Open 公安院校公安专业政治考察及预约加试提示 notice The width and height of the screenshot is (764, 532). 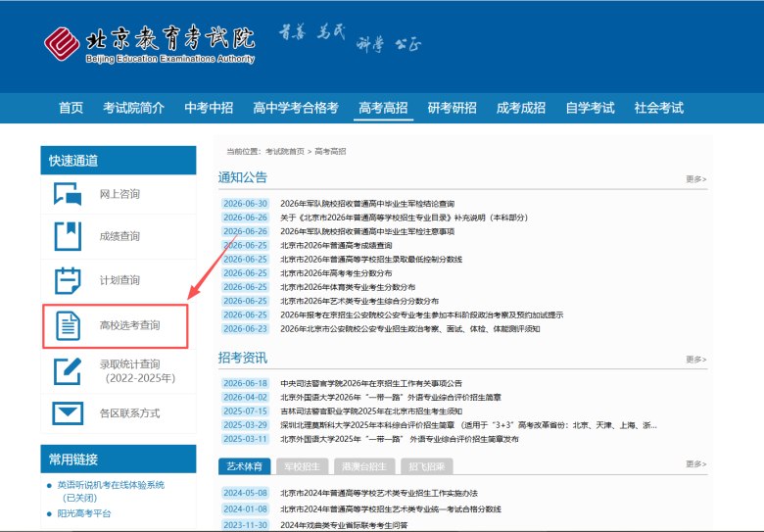click(422, 315)
